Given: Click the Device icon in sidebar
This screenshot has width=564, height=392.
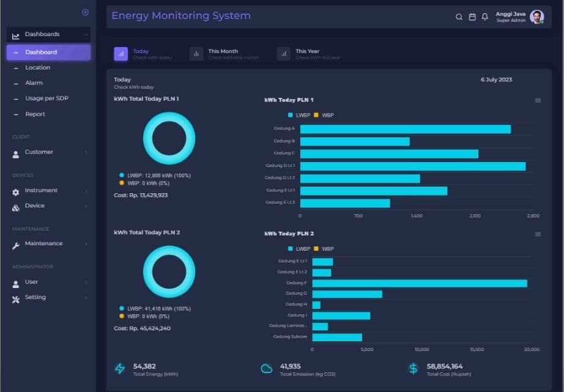Looking at the screenshot, I should point(15,208).
